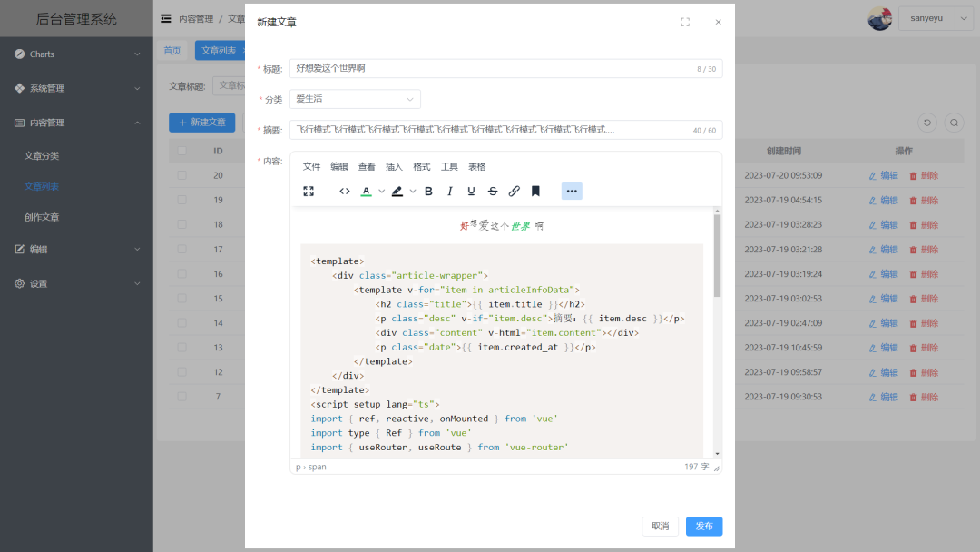Open the 插入 menu in the editor
Viewport: 980px width, 552px height.
[x=394, y=166]
